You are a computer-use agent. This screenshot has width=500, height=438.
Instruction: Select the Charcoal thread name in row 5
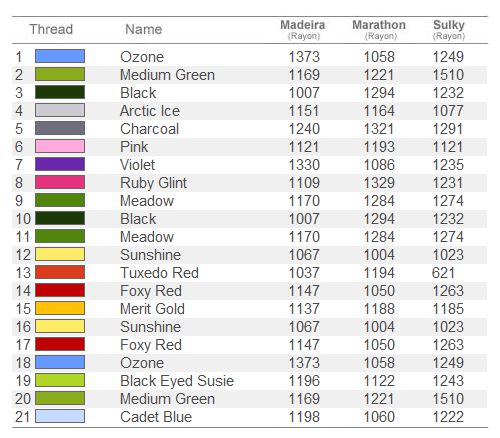pos(150,129)
